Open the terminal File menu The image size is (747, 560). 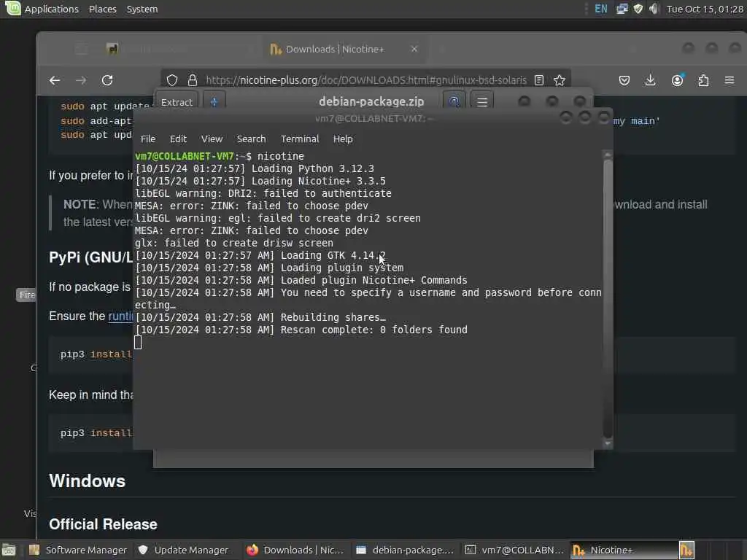tap(147, 139)
